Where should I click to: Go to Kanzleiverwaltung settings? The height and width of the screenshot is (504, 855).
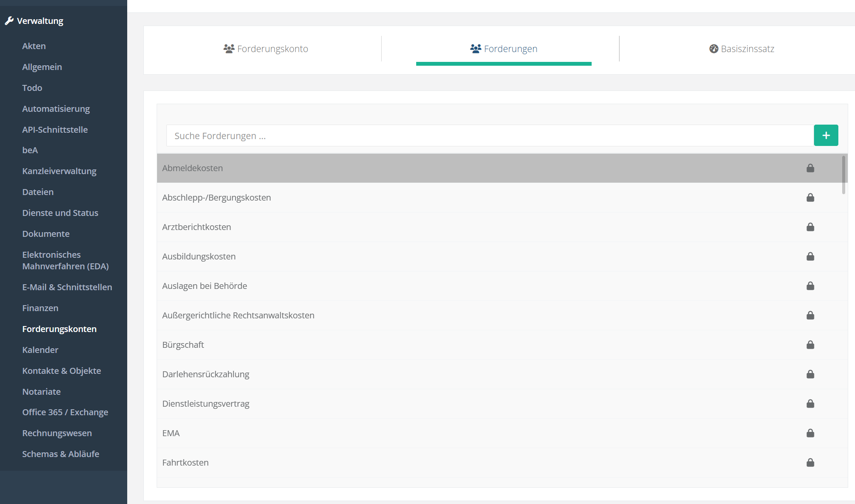(59, 171)
